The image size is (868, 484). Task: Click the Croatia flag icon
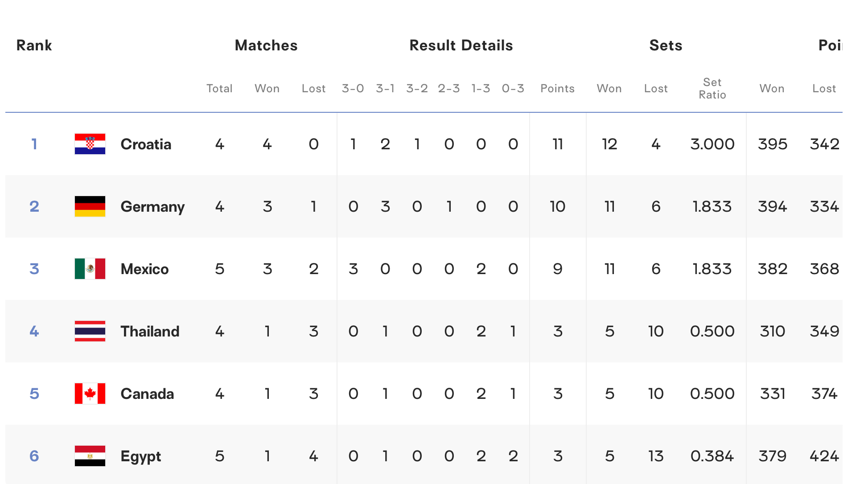coord(90,144)
